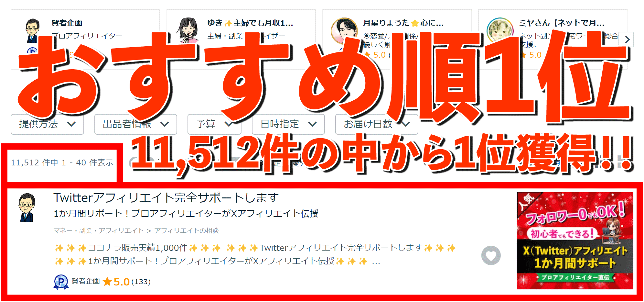Open the 予算 filter dropdown
The width and height of the screenshot is (644, 302).
pyautogui.click(x=214, y=124)
